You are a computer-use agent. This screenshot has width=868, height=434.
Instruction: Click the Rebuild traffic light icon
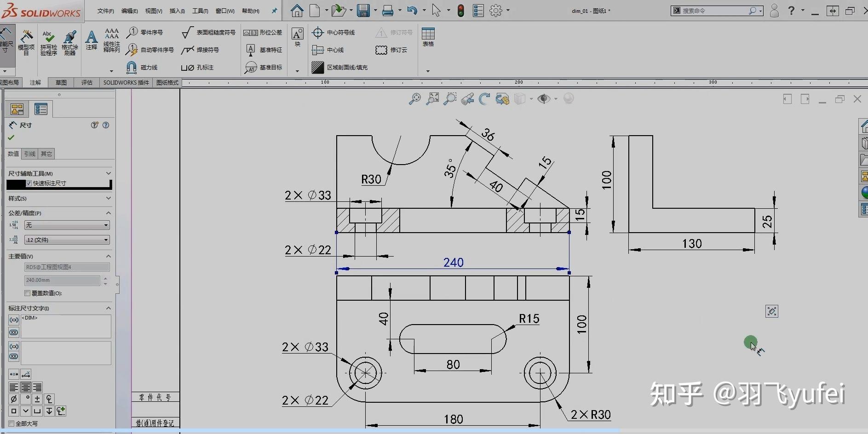click(x=460, y=10)
